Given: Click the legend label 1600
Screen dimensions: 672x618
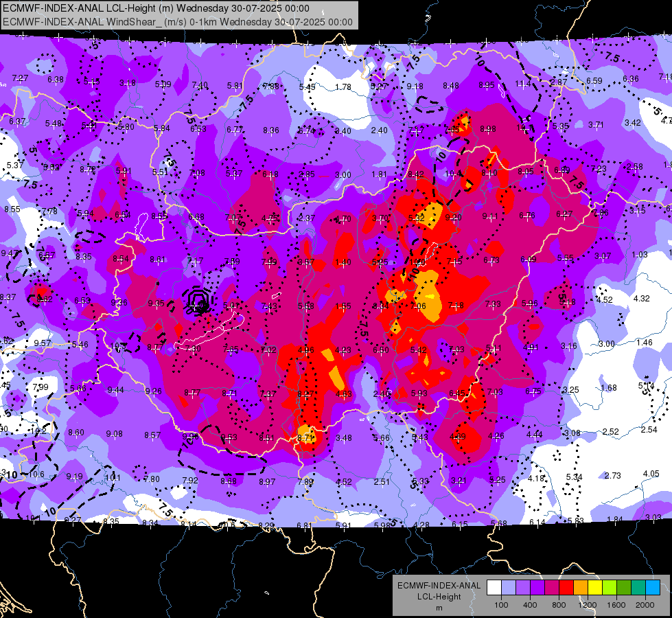Looking at the screenshot, I should click(x=616, y=605).
